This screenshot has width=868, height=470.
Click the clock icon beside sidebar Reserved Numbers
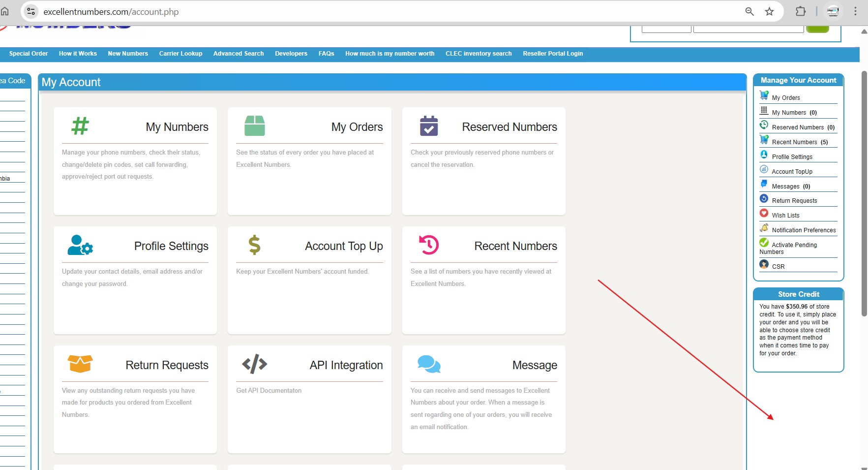point(764,125)
